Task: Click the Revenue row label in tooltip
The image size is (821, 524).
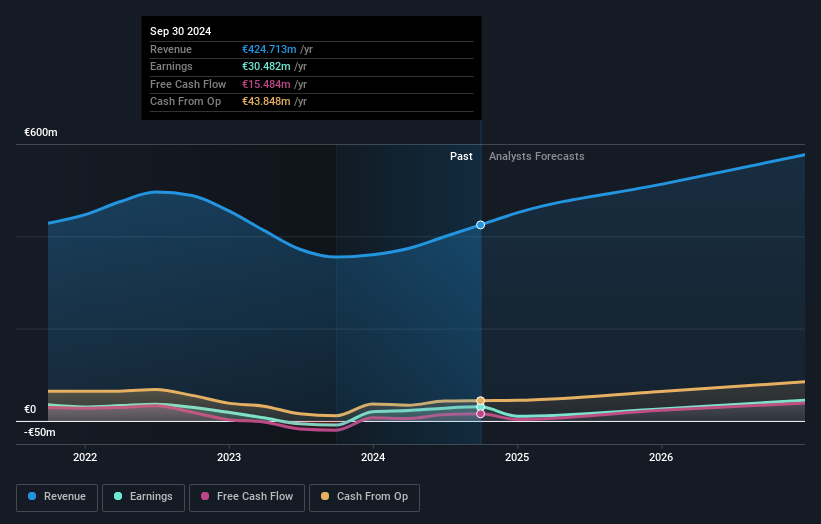Action: pos(171,49)
